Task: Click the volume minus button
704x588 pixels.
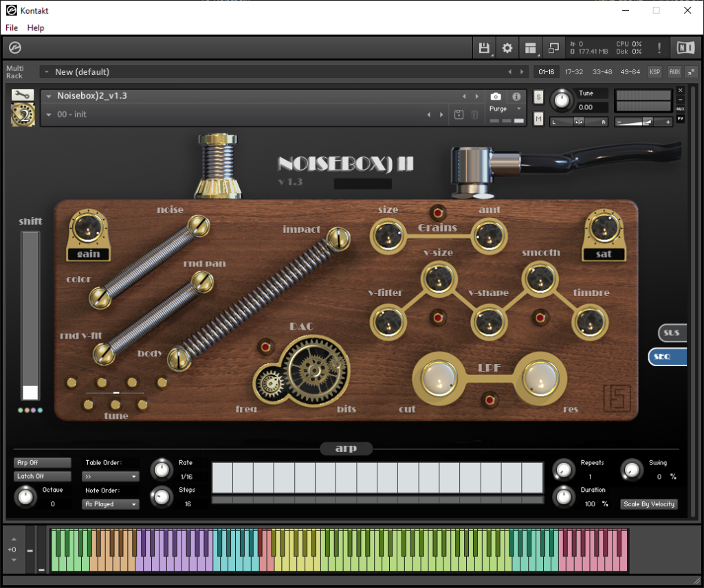Action: tap(619, 122)
